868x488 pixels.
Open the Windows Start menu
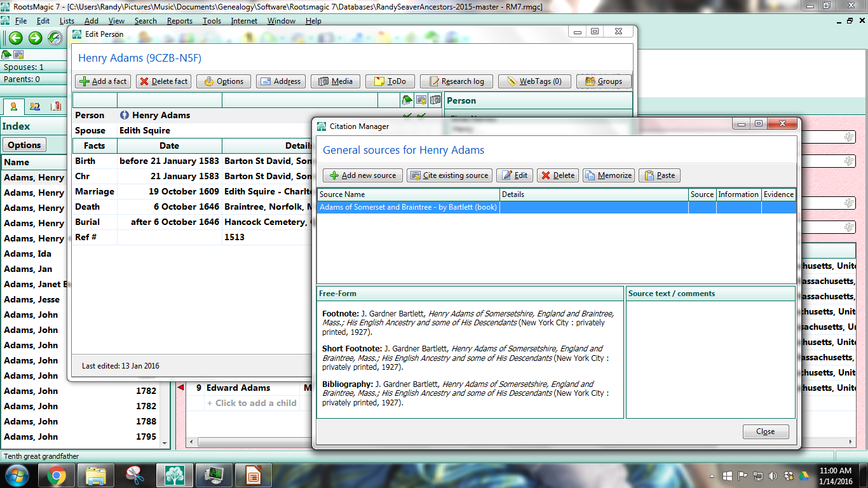click(17, 475)
